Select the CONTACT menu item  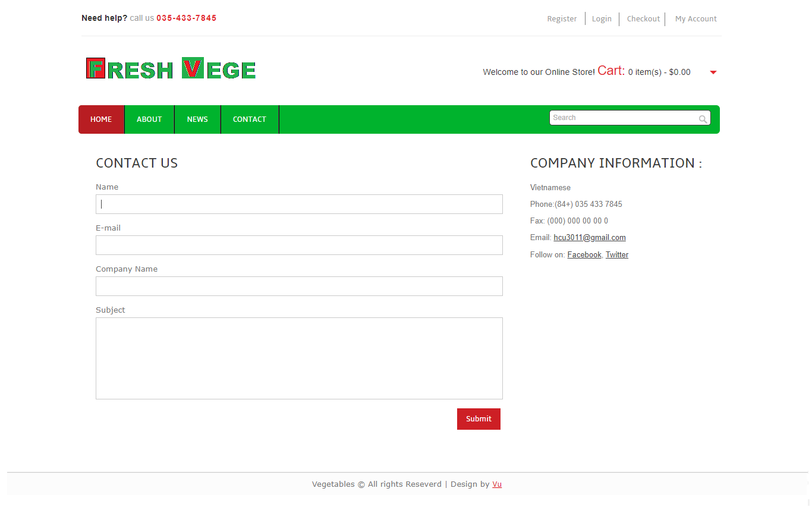(x=250, y=119)
